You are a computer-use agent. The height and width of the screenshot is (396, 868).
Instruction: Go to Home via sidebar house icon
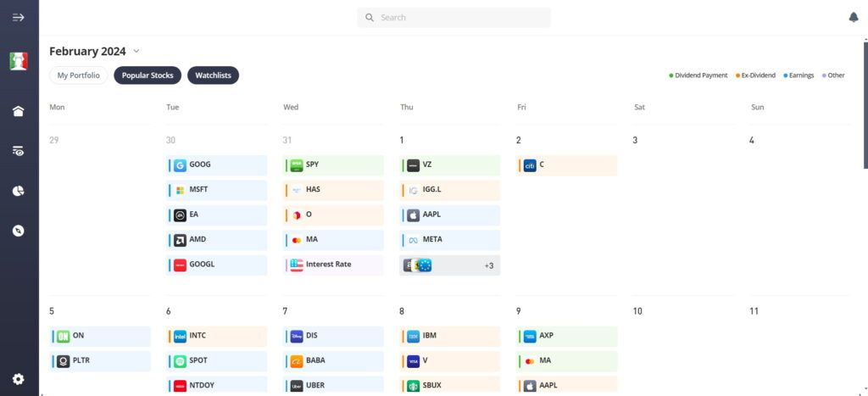pos(19,111)
